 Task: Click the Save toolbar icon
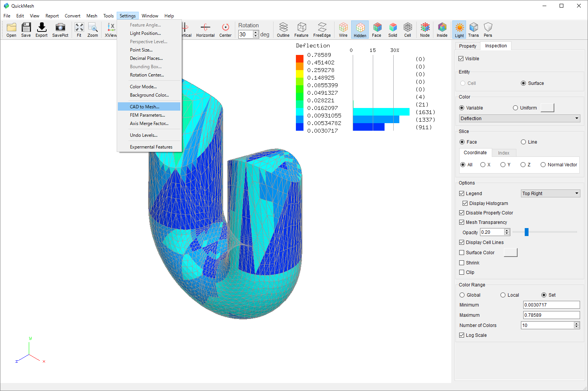(26, 30)
